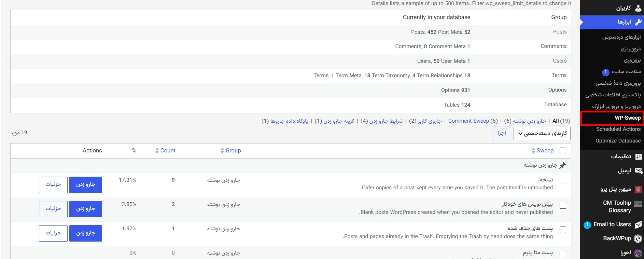
Task: Open Optimize Database submenu item
Action: tap(618, 141)
